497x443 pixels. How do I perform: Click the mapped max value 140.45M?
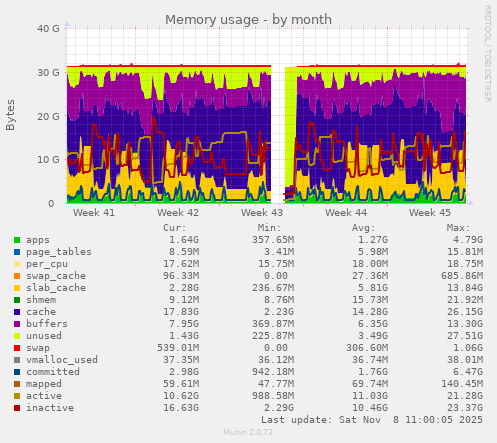tap(462, 384)
